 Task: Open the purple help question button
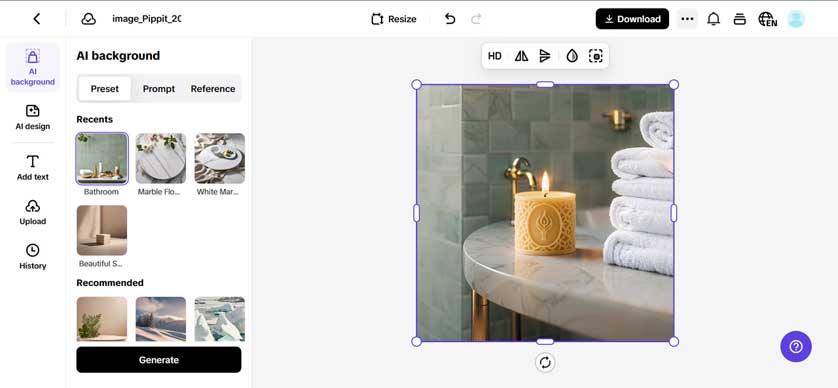pos(796,347)
